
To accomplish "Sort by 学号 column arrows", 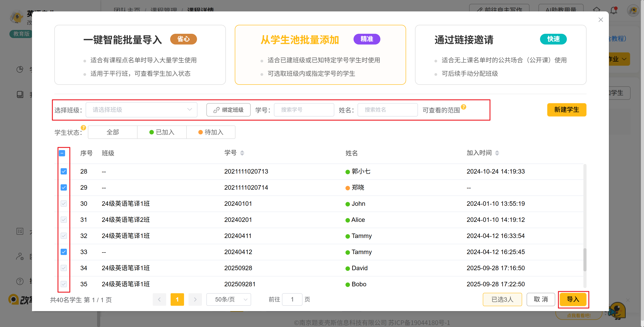I will pos(242,153).
